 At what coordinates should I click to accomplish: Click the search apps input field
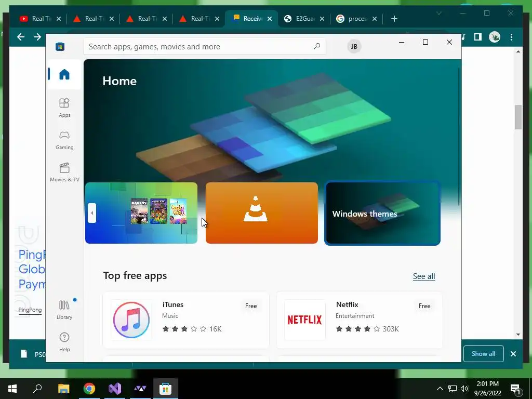pyautogui.click(x=204, y=46)
